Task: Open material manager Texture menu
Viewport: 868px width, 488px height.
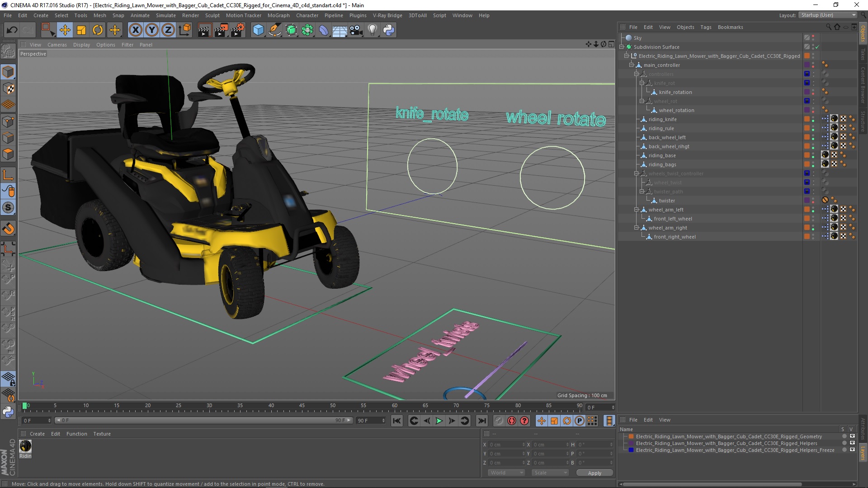Action: 102,434
